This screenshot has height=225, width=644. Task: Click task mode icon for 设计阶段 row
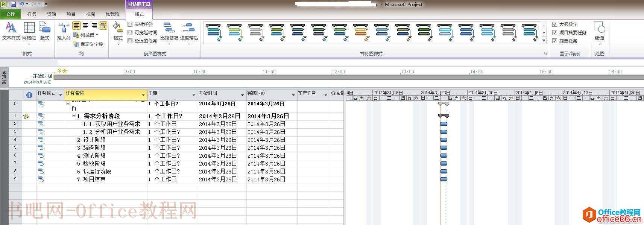pos(41,140)
